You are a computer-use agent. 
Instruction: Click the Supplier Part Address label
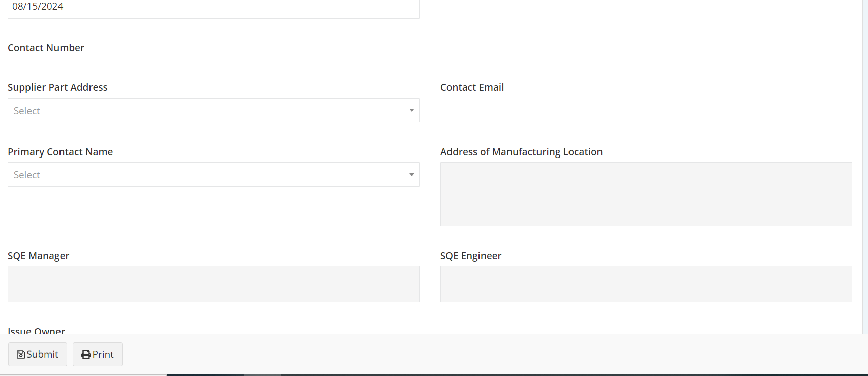(58, 87)
